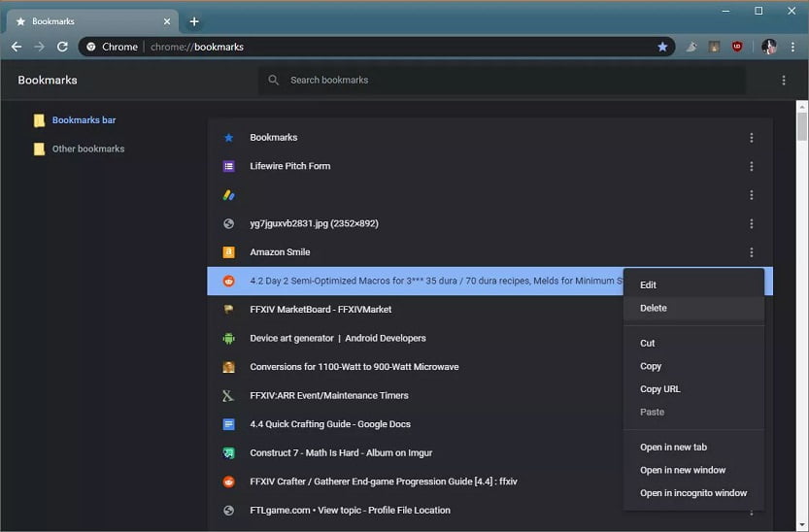809x532 pixels.
Task: Select Copy URL in the context menu
Action: coord(694,389)
